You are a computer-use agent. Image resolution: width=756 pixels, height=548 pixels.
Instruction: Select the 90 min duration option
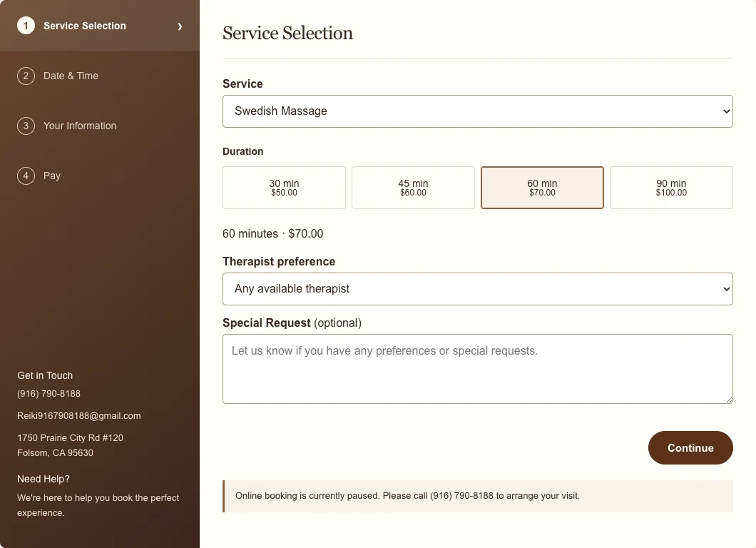pos(671,188)
